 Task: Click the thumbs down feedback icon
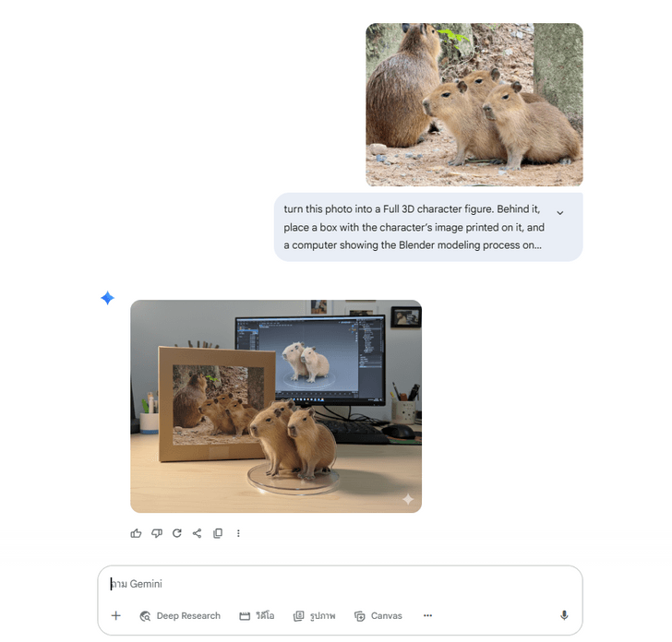tap(157, 533)
